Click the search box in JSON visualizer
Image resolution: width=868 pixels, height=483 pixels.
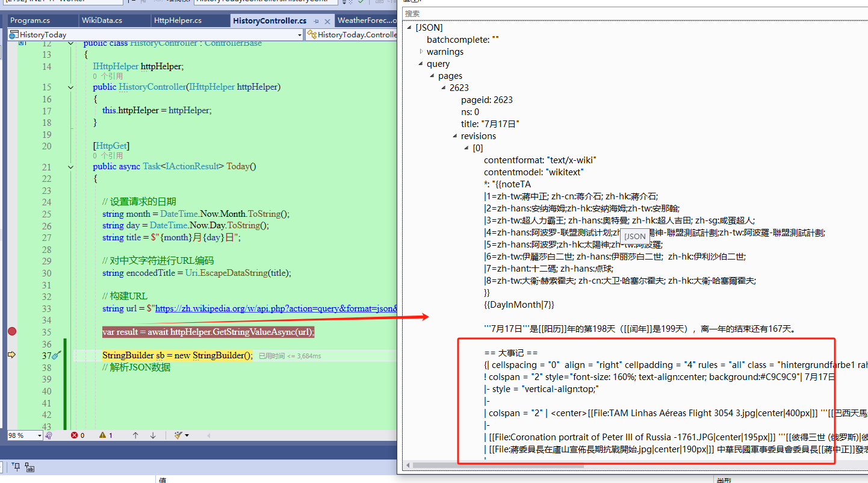tap(635, 13)
